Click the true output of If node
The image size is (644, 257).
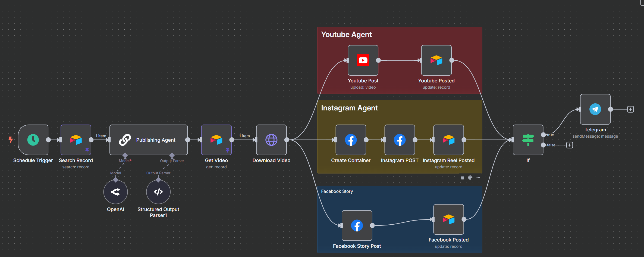(543, 135)
